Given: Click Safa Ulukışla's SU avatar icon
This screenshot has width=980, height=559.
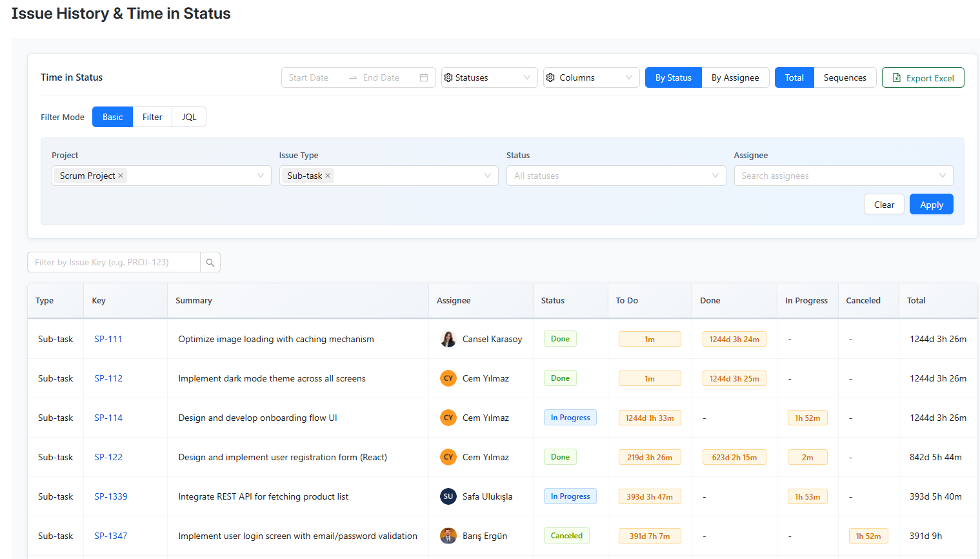Looking at the screenshot, I should click(448, 496).
